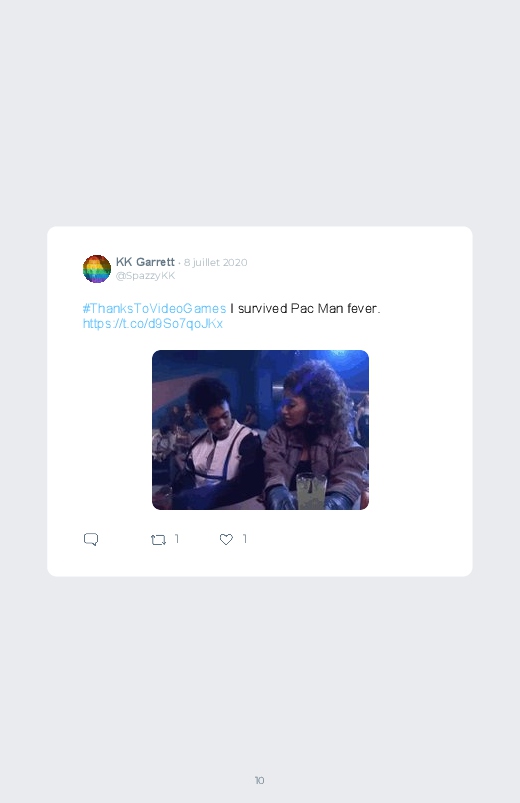
Task: Click the like count number
Action: 245,539
